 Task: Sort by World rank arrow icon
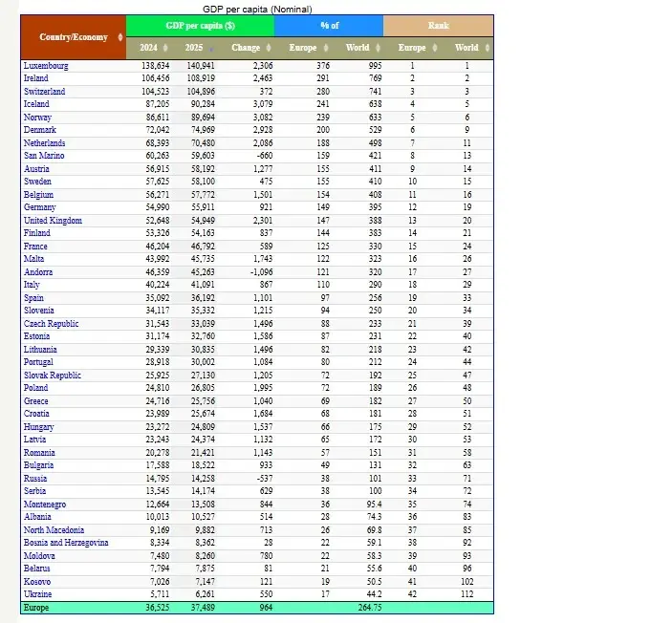pos(487,48)
